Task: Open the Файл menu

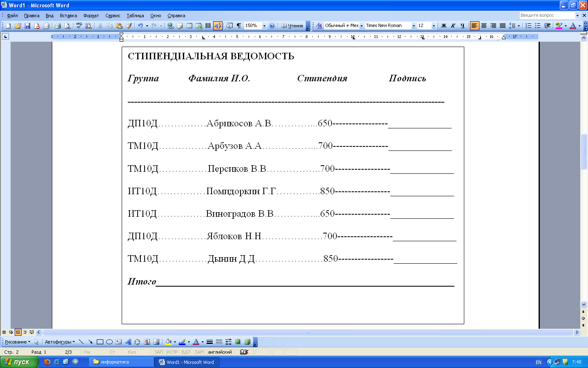Action: (12, 16)
